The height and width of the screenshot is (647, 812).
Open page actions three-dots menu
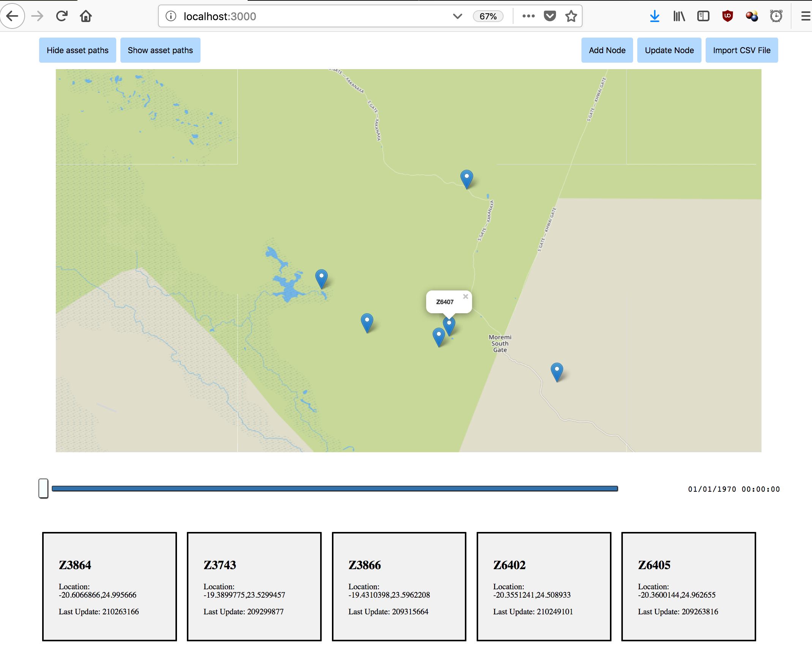(528, 16)
